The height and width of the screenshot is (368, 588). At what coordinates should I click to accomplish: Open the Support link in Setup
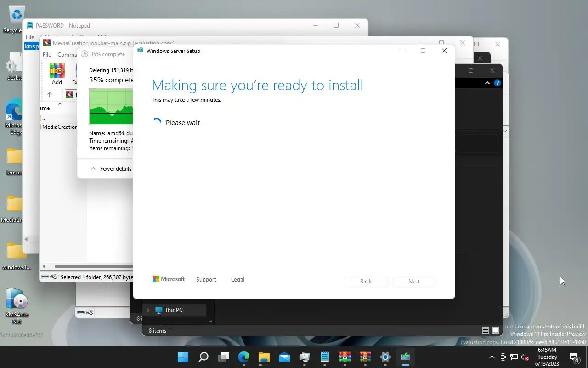(x=206, y=279)
